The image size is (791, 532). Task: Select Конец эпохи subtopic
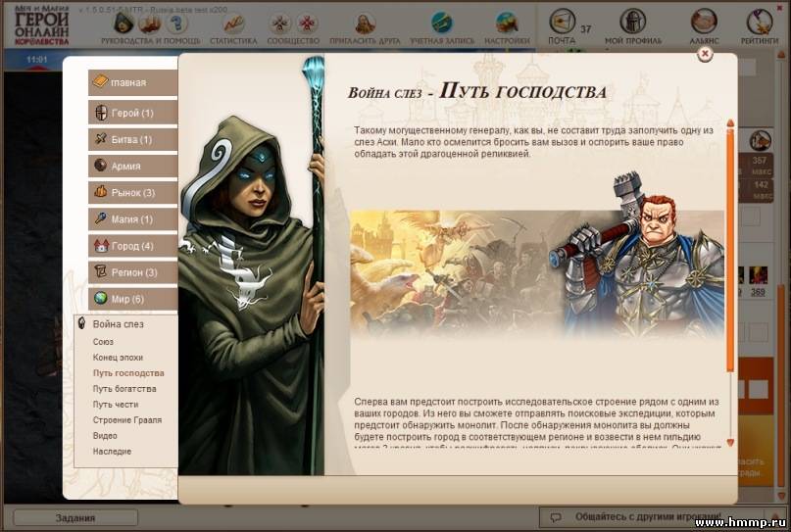118,358
